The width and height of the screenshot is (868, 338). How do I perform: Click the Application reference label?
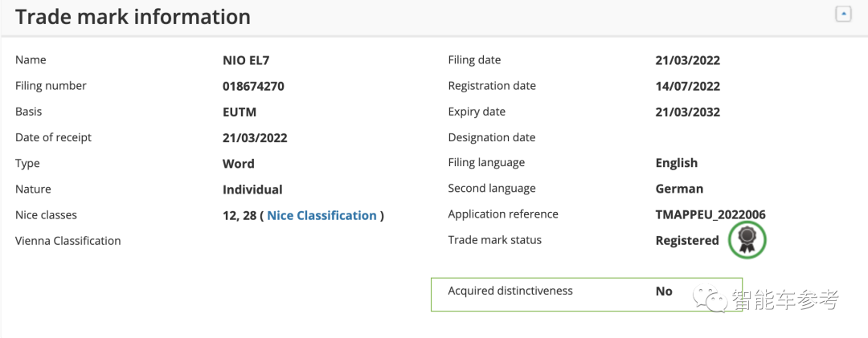point(503,214)
